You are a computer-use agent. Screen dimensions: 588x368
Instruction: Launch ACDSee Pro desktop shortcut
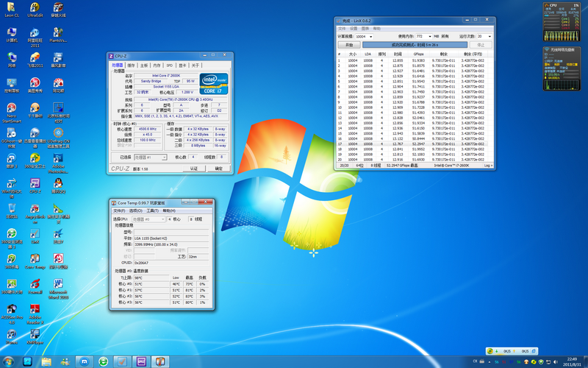(x=12, y=314)
